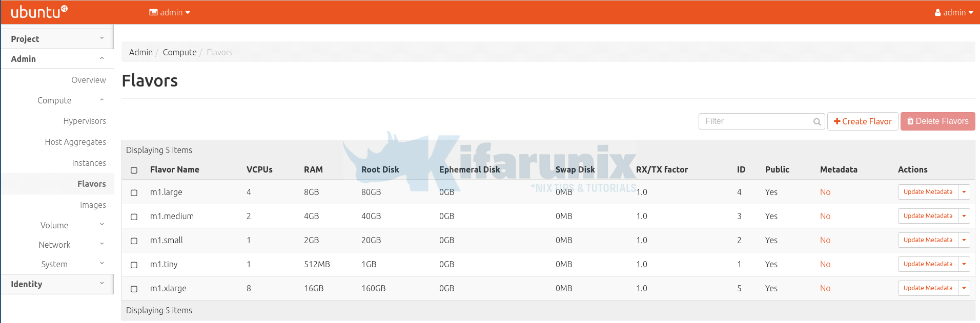980x323 pixels.
Task: Toggle the select-all flavors checkbox
Action: click(x=134, y=170)
